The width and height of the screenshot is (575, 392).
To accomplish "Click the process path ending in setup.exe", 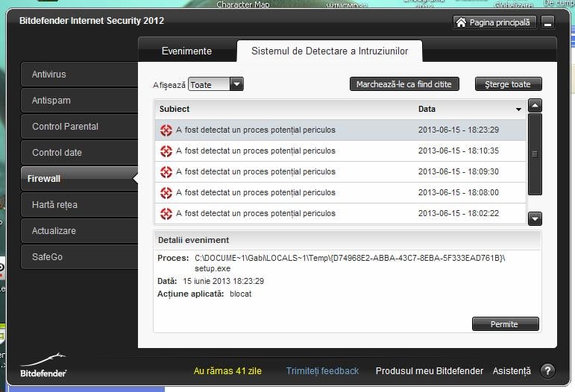I will (x=350, y=263).
